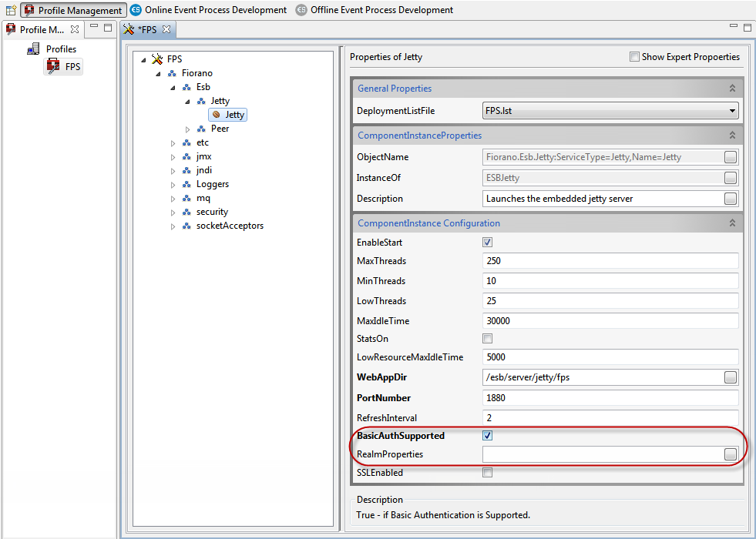Click the Open Perspective icon in top-left

pos(11,10)
